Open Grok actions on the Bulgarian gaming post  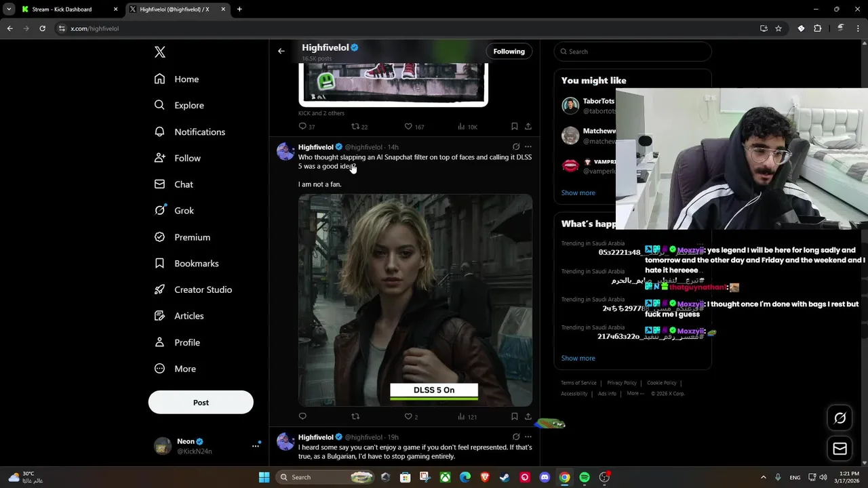(516, 437)
